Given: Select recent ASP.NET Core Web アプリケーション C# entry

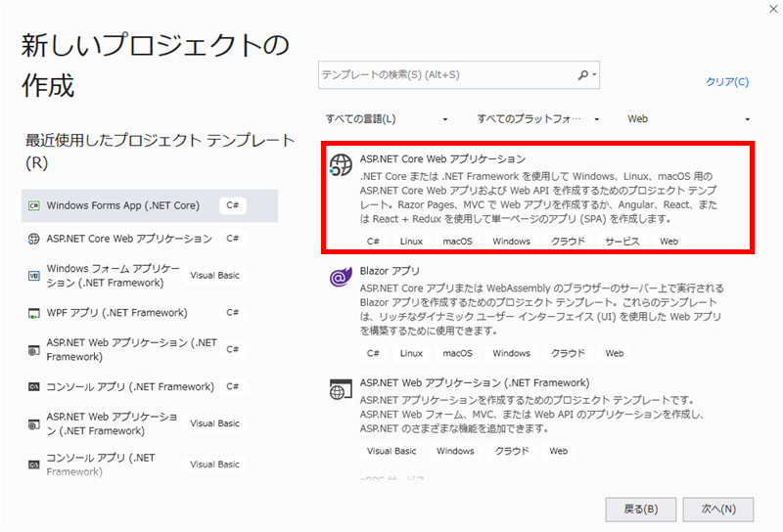Looking at the screenshot, I should click(150, 239).
